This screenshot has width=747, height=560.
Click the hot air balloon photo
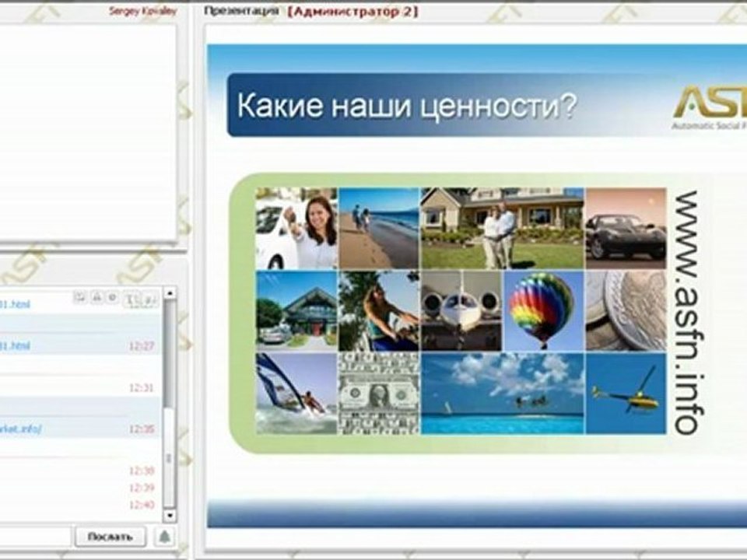pyautogui.click(x=543, y=311)
